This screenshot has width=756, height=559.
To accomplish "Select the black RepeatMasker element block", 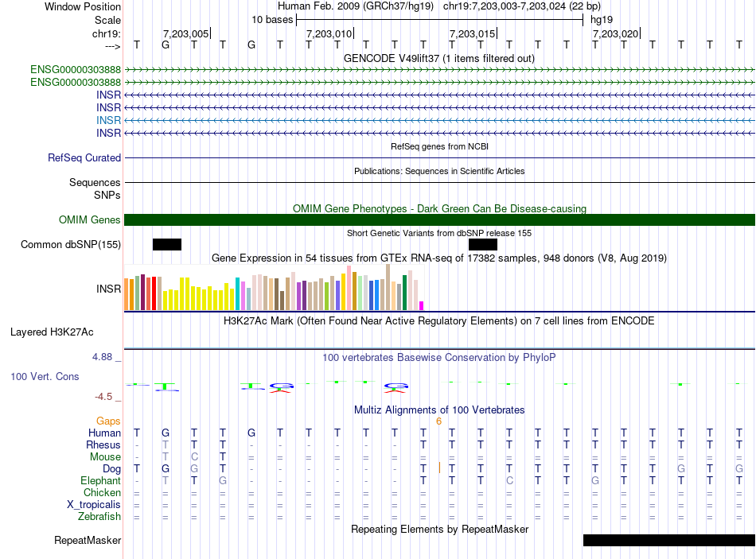I will click(x=668, y=540).
